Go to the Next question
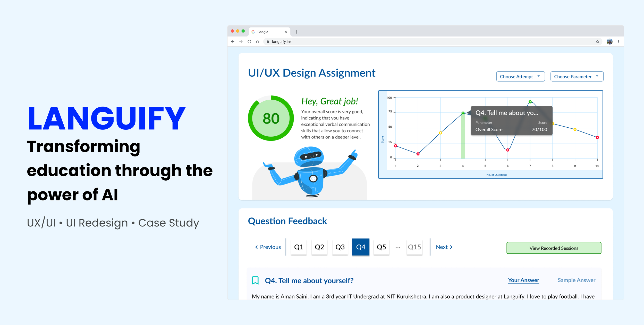The image size is (644, 325). (x=444, y=247)
